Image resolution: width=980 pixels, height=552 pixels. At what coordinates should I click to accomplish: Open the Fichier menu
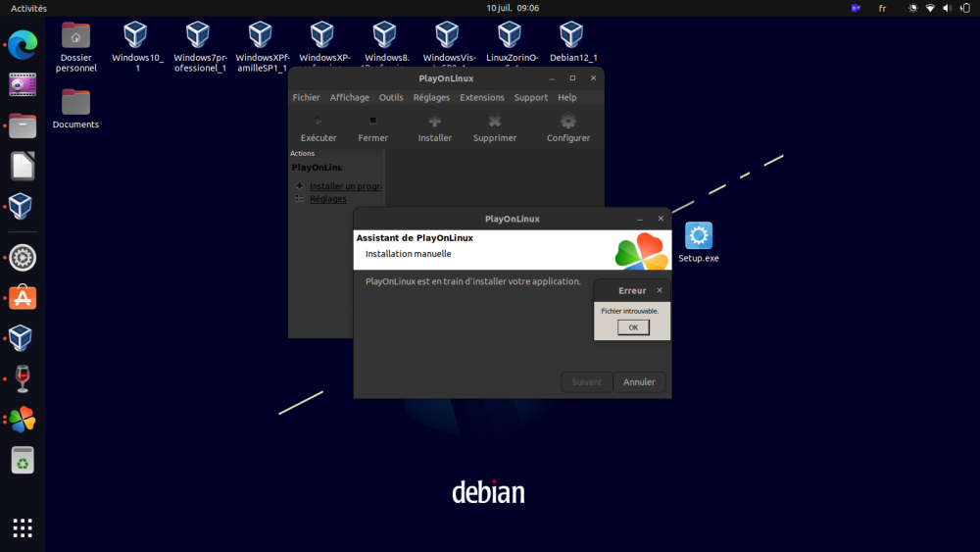(x=306, y=97)
